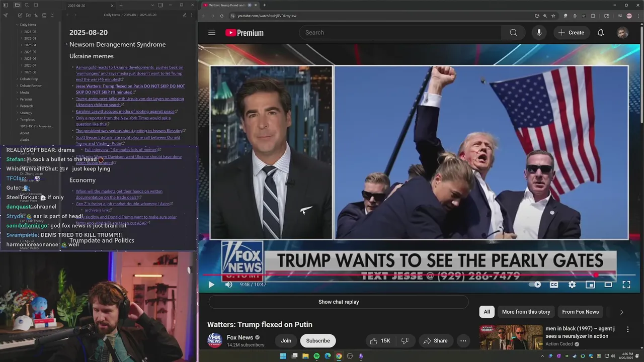644x362 pixels.
Task: Expand Newsom Derangement Syndrome heading
Action: tap(66, 44)
